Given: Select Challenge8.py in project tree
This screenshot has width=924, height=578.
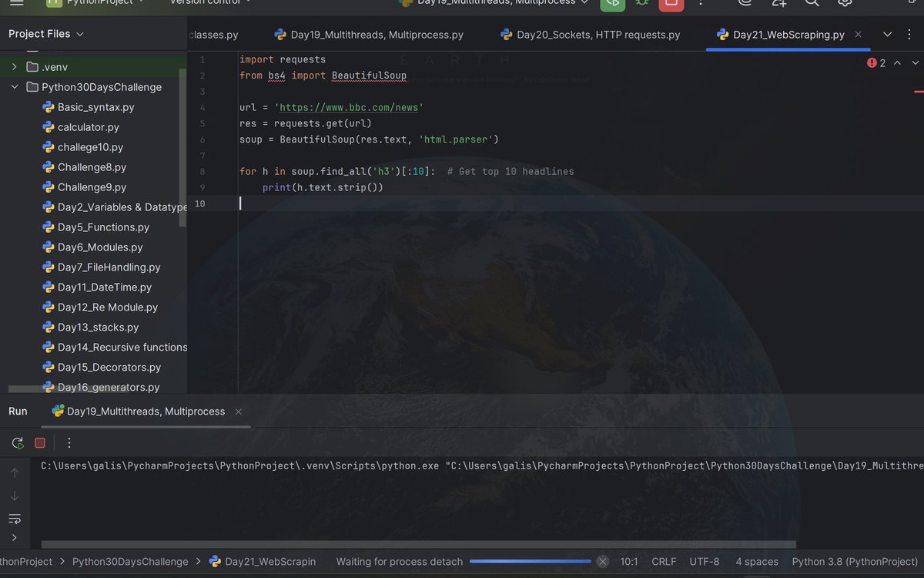Looking at the screenshot, I should pos(92,167).
